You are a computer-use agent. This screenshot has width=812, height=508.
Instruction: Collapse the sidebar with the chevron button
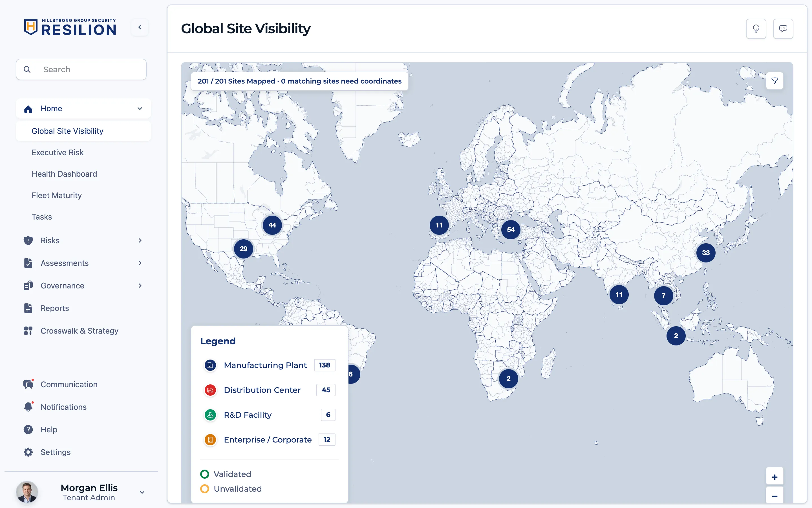(x=140, y=27)
